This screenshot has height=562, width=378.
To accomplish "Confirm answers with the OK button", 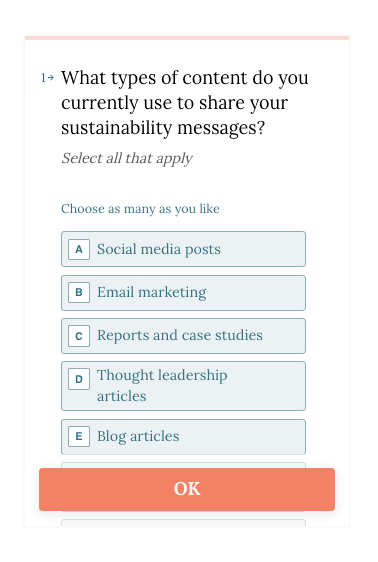I will pyautogui.click(x=187, y=489).
